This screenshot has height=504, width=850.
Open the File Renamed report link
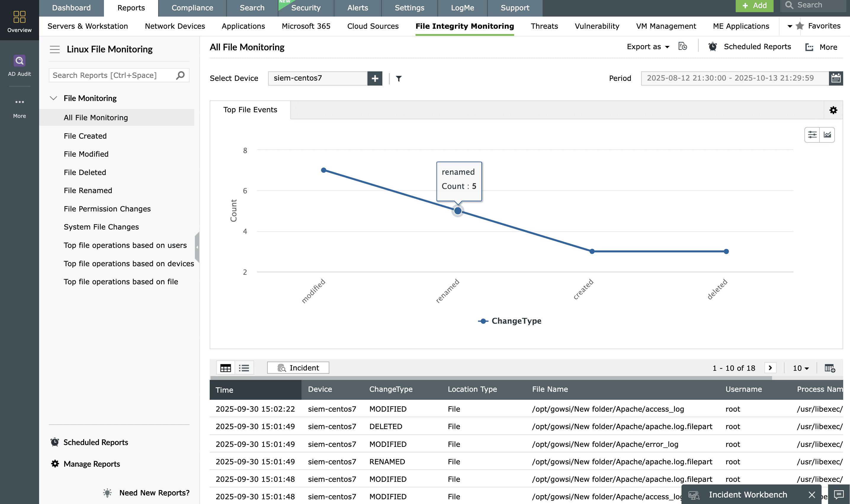coord(88,190)
